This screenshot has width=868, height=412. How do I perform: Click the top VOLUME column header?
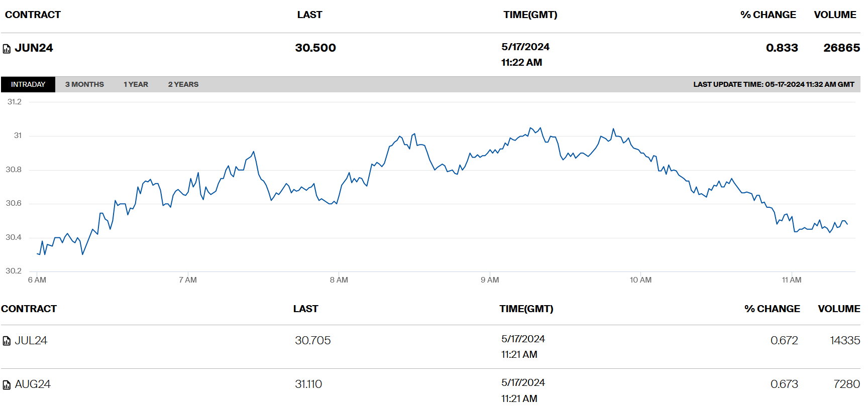pos(835,15)
